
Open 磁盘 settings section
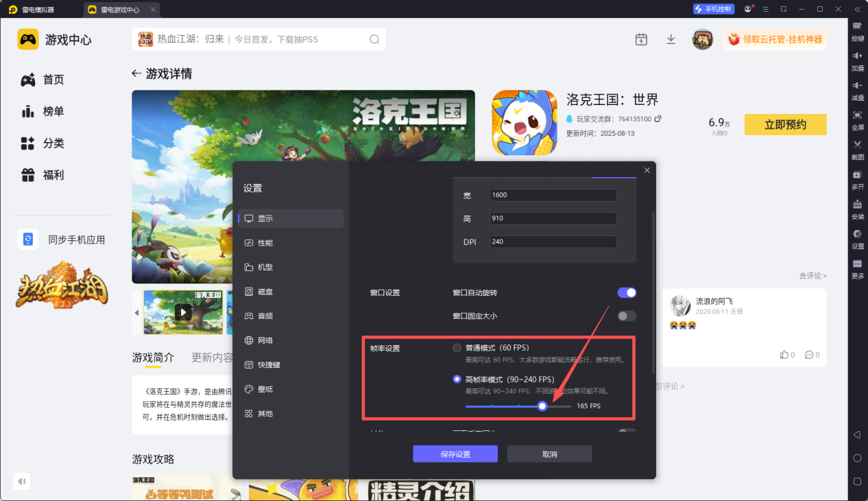(291, 292)
